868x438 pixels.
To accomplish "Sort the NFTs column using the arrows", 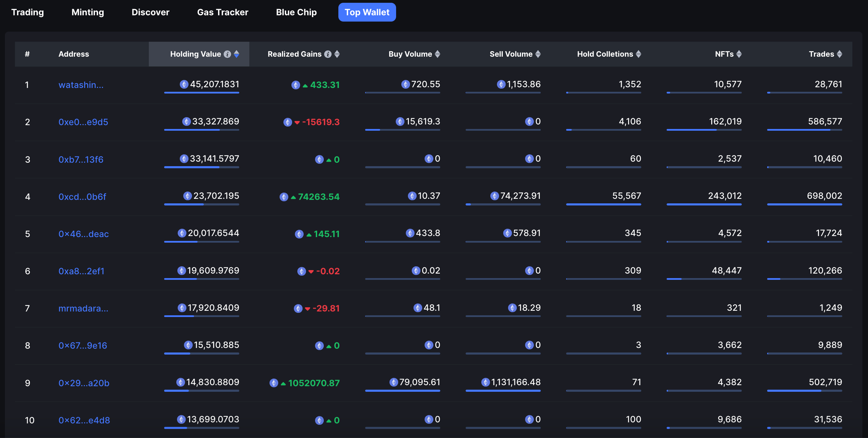I will point(739,54).
